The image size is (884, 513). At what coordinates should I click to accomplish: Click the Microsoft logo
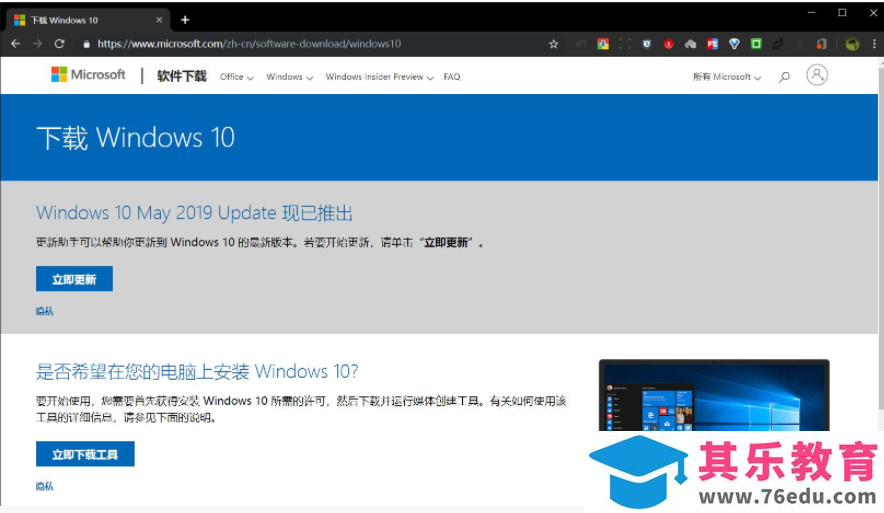click(x=88, y=74)
